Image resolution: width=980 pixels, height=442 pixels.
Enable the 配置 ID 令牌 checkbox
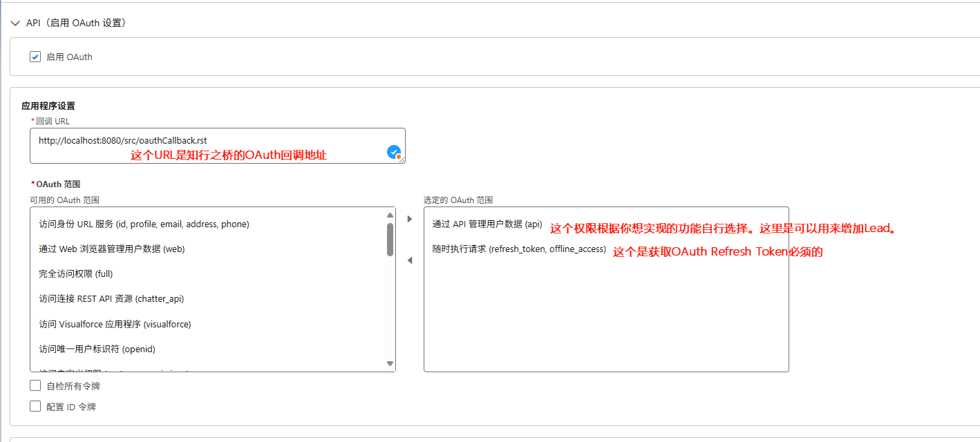(x=35, y=406)
